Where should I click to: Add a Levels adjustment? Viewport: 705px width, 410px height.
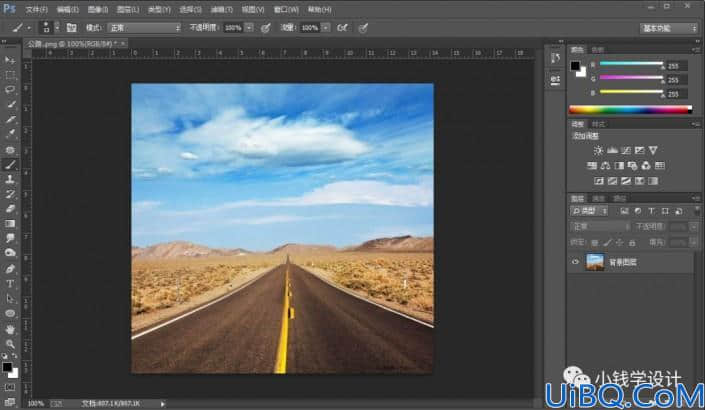click(612, 150)
